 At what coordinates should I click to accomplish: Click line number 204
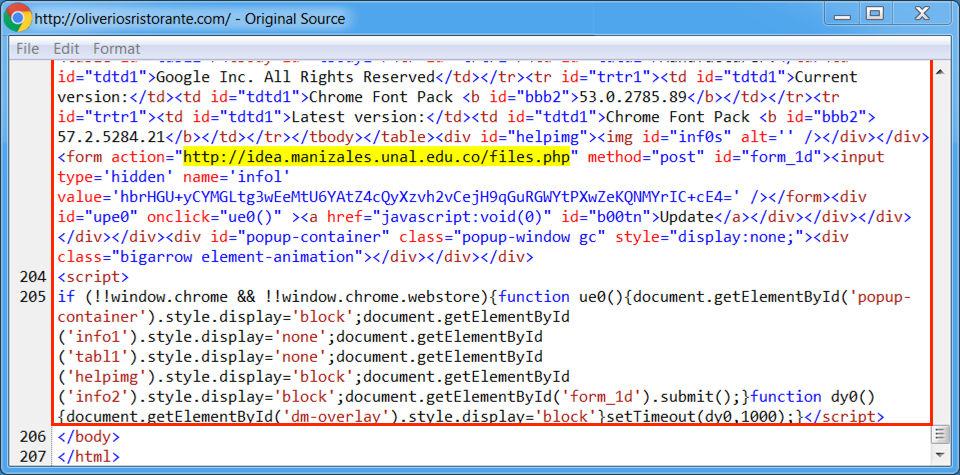(32, 277)
